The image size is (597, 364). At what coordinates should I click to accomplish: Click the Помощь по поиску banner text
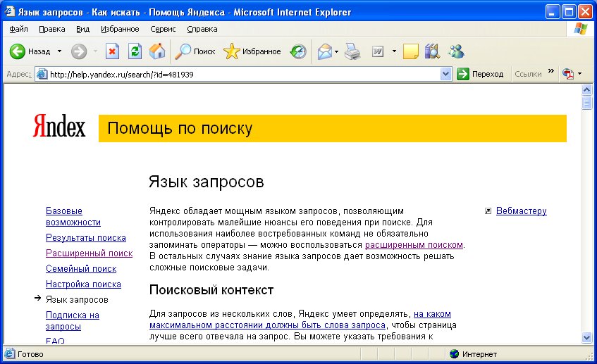click(180, 128)
